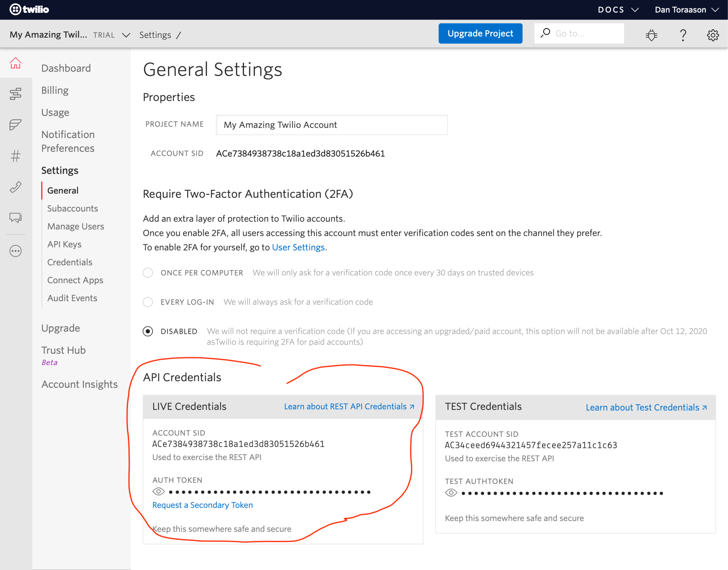Open the Studio flow icon in left rail
728x570 pixels.
(16, 94)
